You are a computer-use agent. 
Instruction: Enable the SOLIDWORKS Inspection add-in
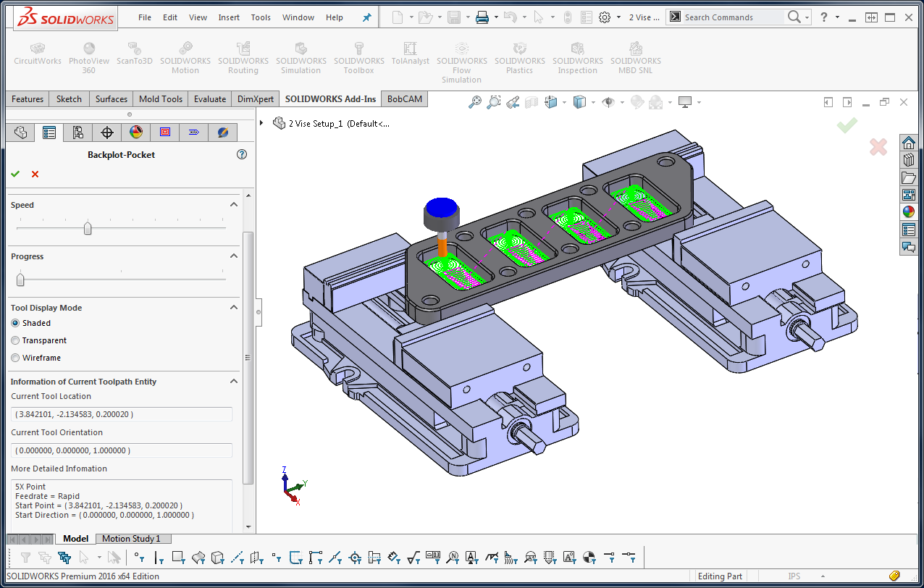tap(578, 58)
